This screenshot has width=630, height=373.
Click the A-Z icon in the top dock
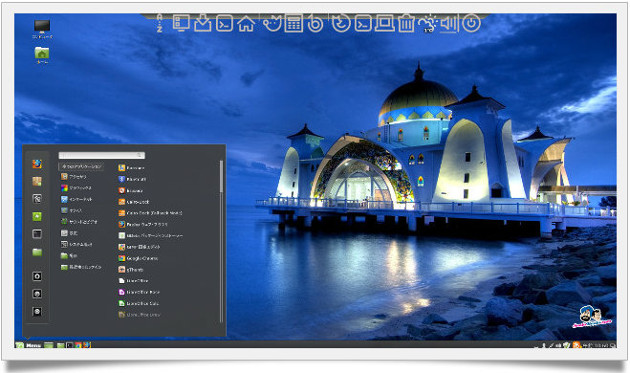(x=160, y=23)
